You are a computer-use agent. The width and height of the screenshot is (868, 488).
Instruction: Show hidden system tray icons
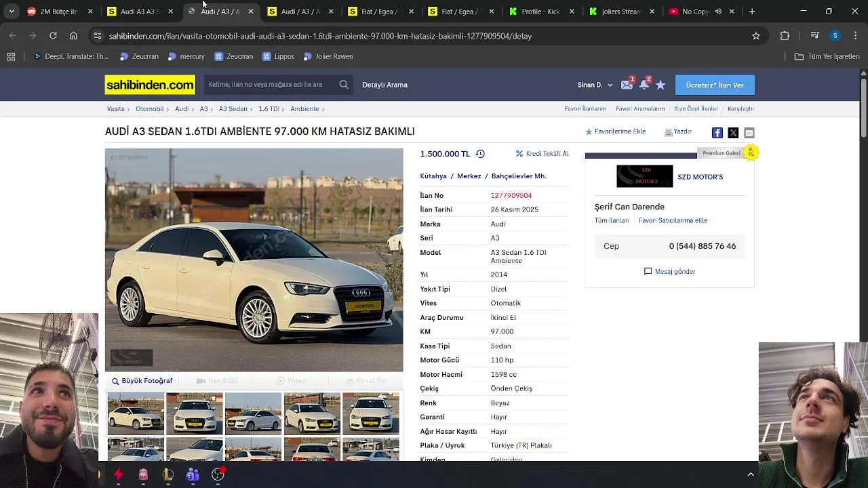[x=751, y=474]
